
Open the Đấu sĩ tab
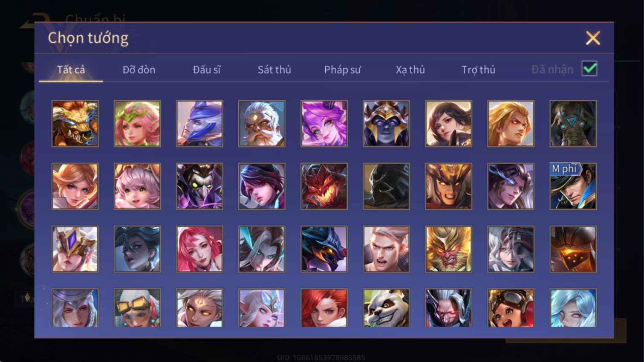tap(207, 70)
